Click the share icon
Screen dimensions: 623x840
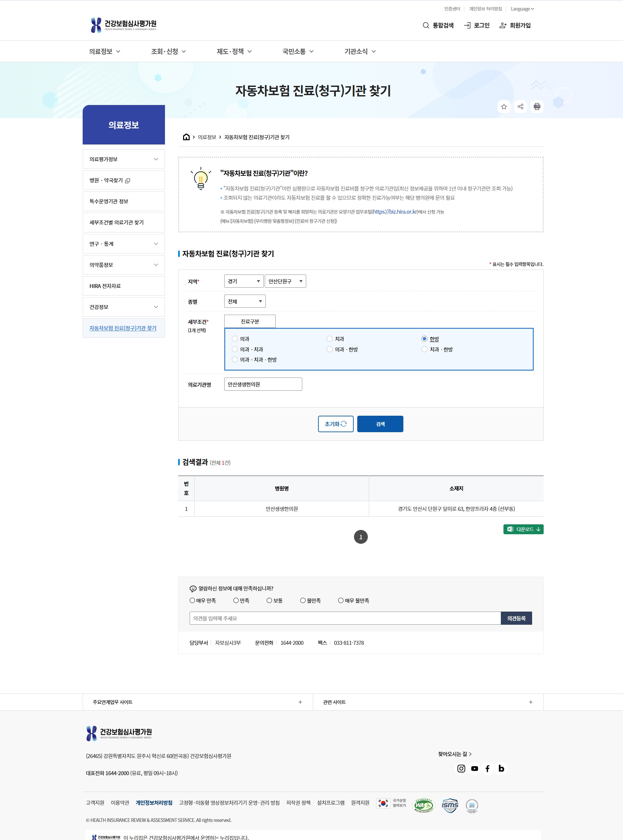(520, 107)
